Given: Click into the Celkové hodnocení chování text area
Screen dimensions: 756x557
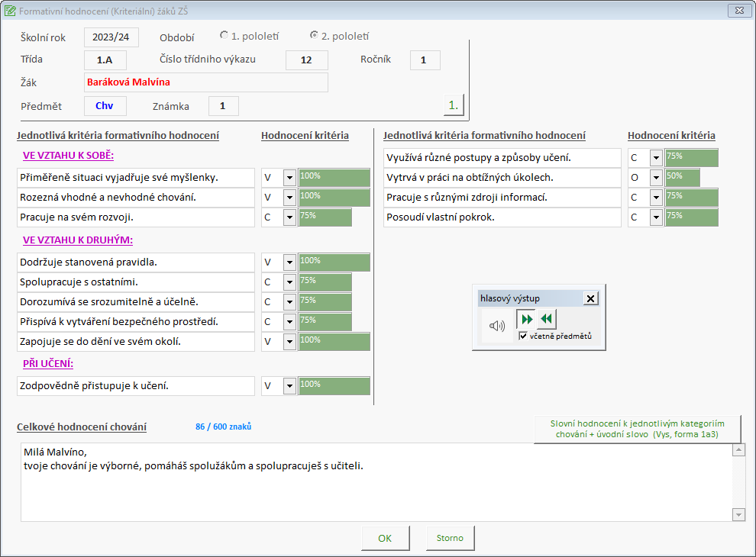Looking at the screenshot, I should pyautogui.click(x=376, y=482).
